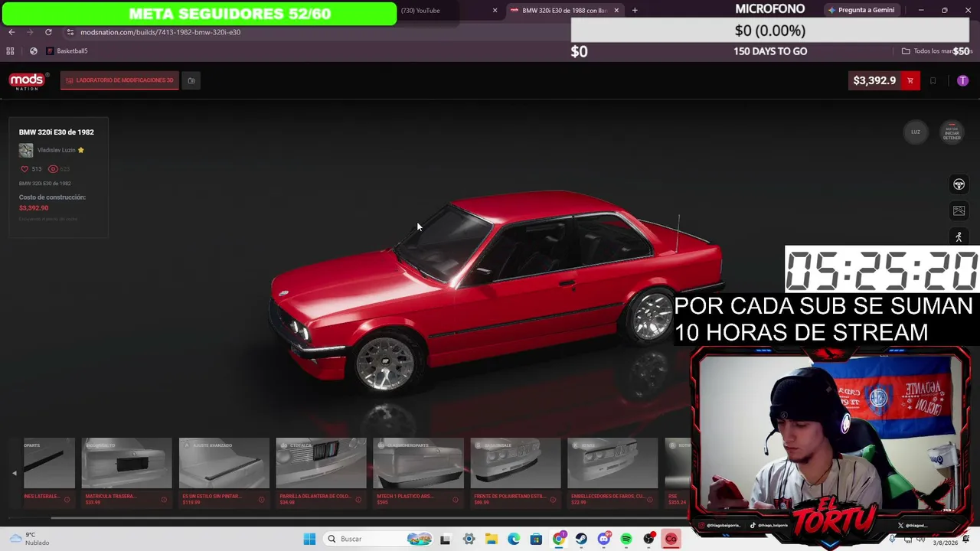Open info icon for MTECH 1 Plastico part
The height and width of the screenshot is (551, 980).
456,500
